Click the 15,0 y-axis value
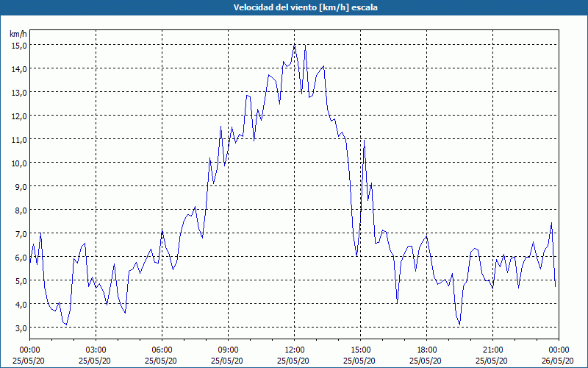 [19, 46]
